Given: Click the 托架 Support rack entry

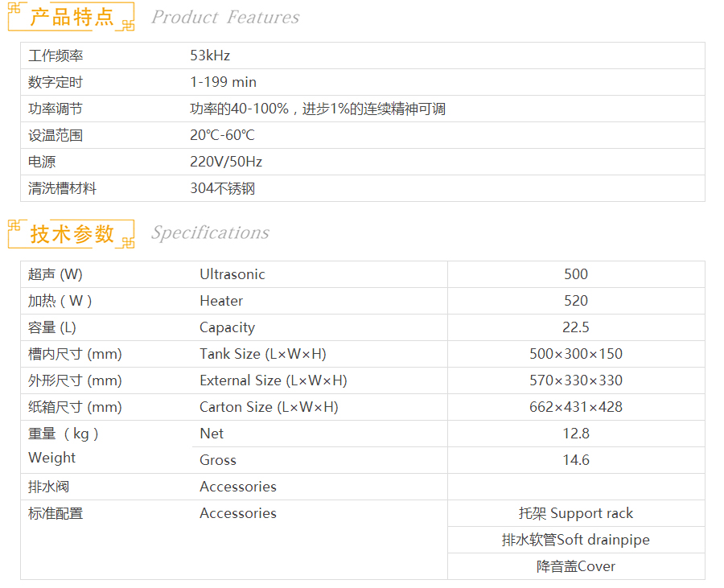Looking at the screenshot, I should pyautogui.click(x=576, y=513).
